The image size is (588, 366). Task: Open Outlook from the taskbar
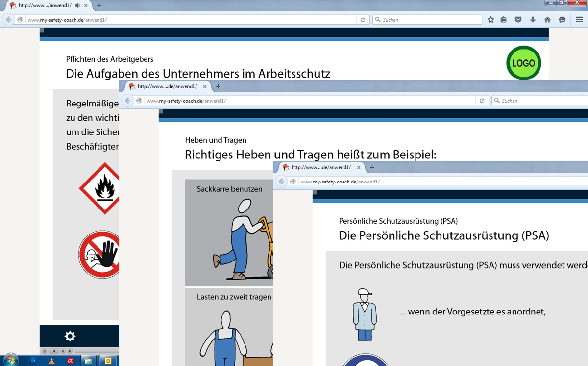pyautogui.click(x=108, y=360)
